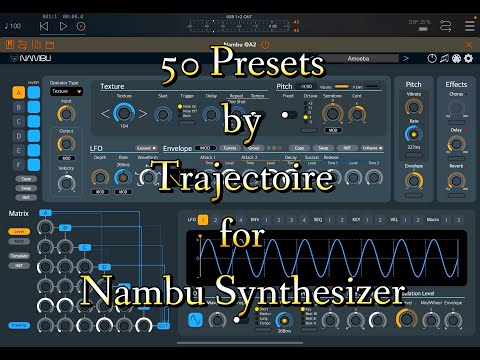Open the Matrix Template button

click(x=19, y=256)
